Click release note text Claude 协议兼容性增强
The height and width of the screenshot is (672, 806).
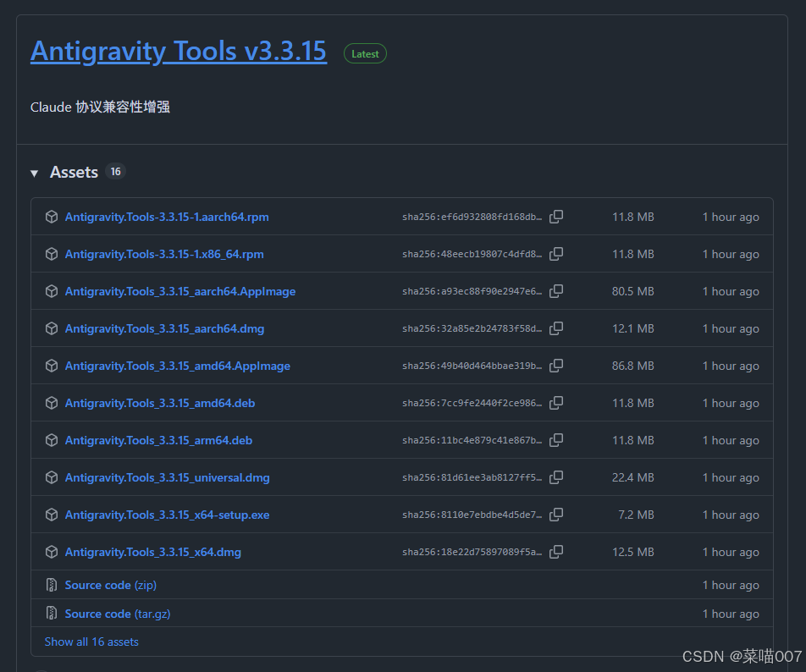pos(100,107)
